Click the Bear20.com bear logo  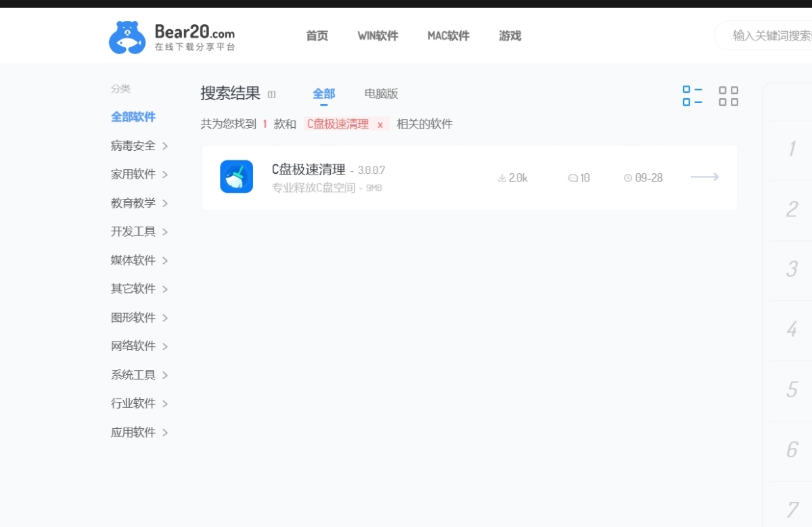(127, 37)
